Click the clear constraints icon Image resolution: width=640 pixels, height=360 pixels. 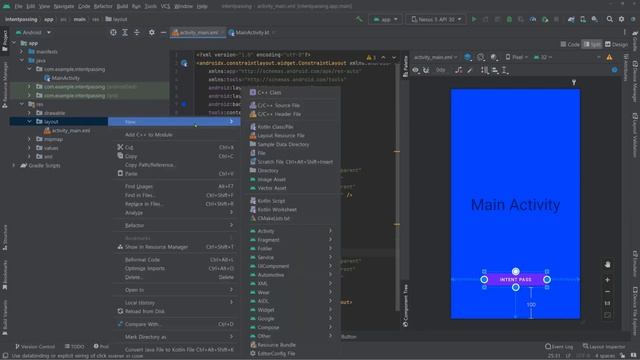(x=459, y=70)
